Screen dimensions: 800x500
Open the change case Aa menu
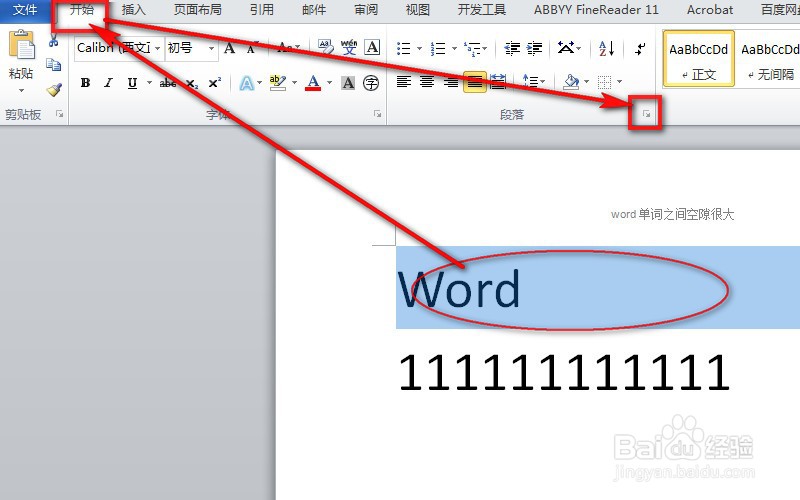coord(288,48)
